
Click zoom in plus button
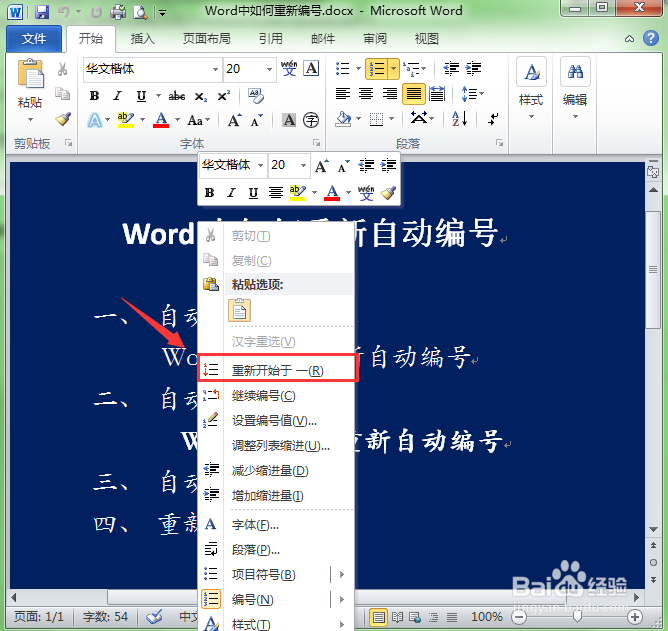[x=635, y=617]
